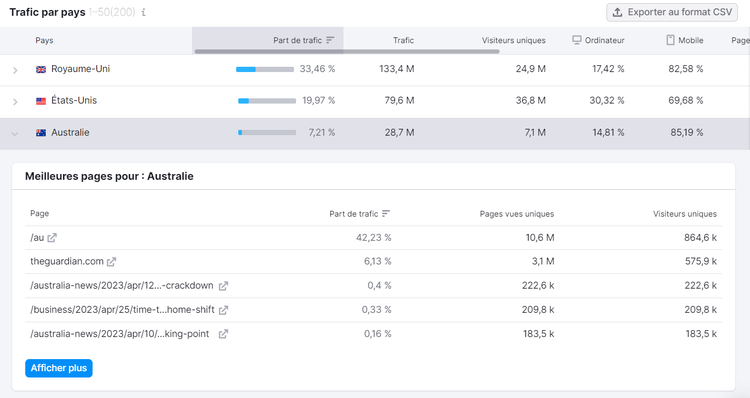Open the external link icon for the ...-crackdown article

[223, 286]
